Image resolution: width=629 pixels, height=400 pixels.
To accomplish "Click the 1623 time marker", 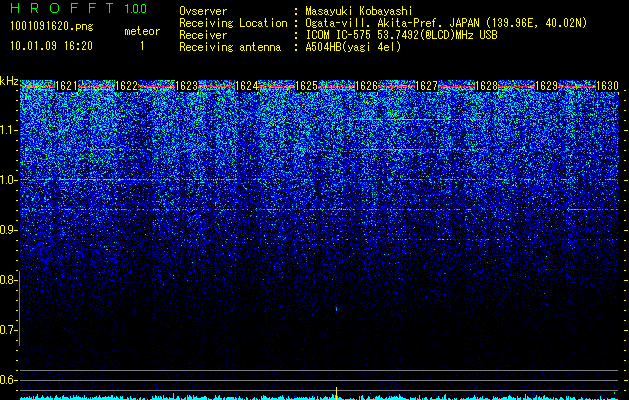I will point(187,86).
